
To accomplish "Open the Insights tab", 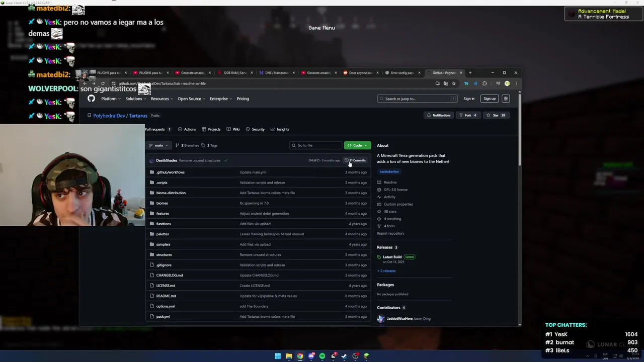I will click(280, 129).
